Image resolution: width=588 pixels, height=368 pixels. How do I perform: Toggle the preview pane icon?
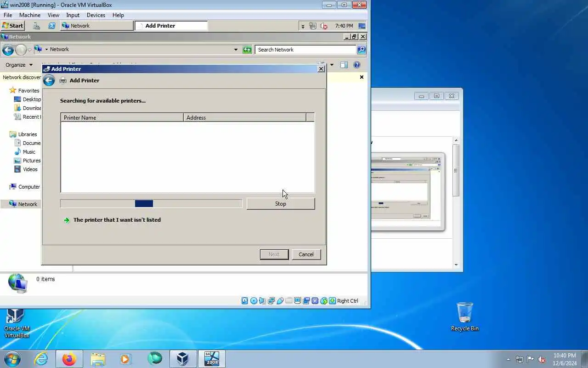(344, 65)
